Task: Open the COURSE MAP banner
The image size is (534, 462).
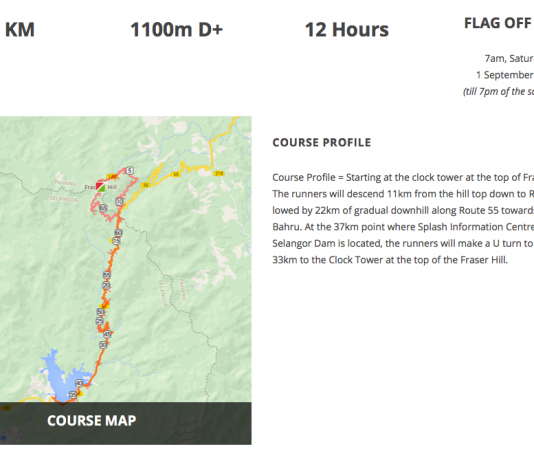Action: tap(126, 423)
